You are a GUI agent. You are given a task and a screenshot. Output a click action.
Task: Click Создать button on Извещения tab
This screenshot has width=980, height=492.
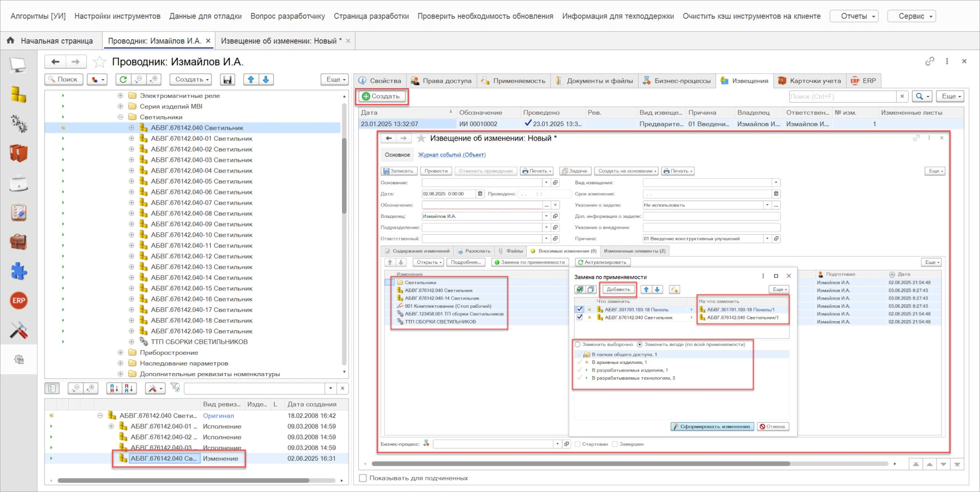pos(381,96)
